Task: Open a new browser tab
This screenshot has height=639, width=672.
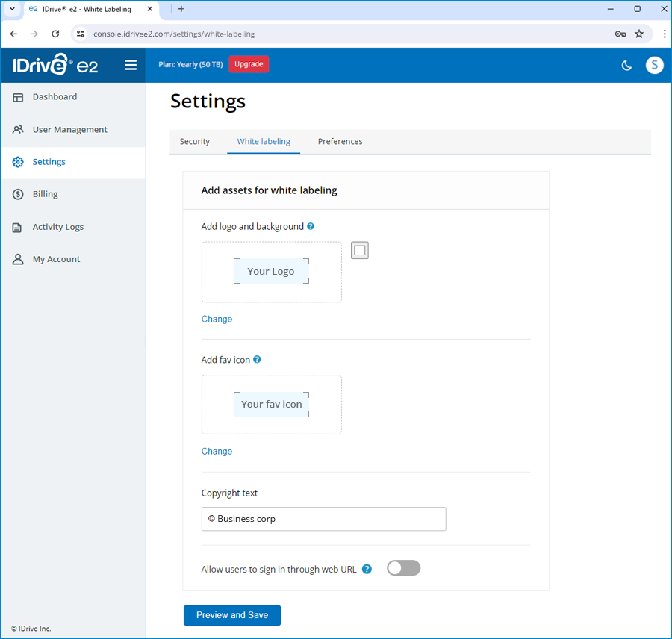Action: pos(181,9)
